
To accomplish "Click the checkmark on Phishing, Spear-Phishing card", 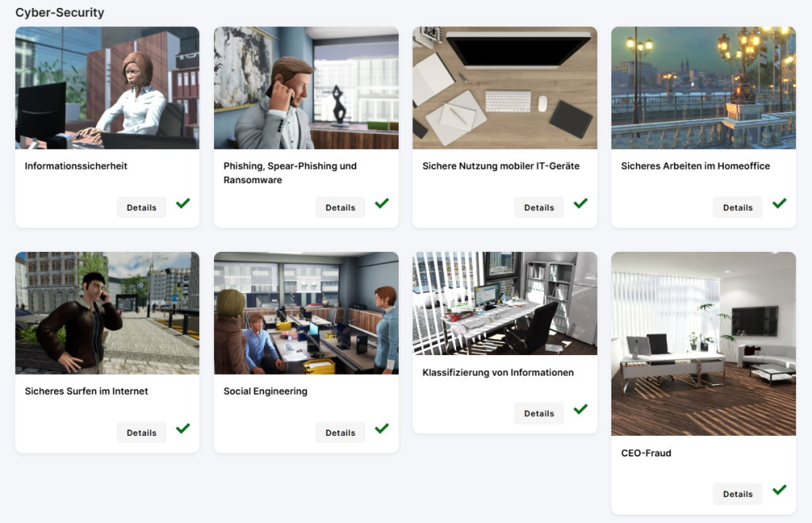I will click(x=381, y=204).
